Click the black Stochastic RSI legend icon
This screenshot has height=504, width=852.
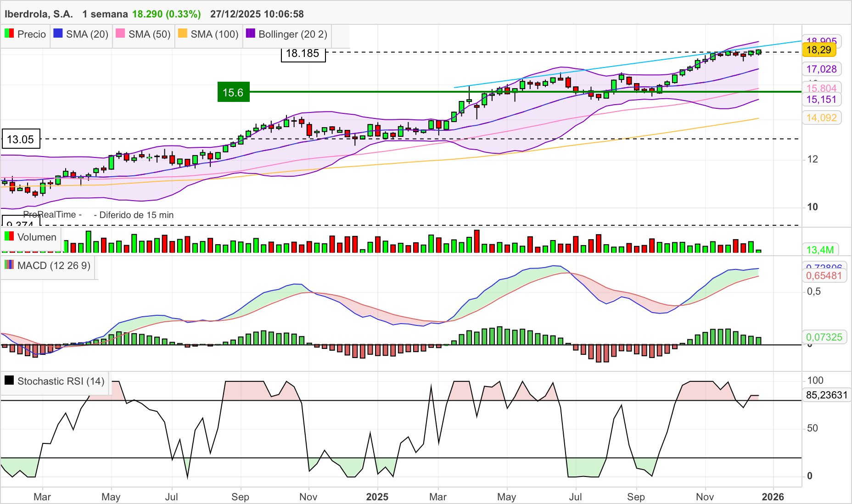(9, 381)
